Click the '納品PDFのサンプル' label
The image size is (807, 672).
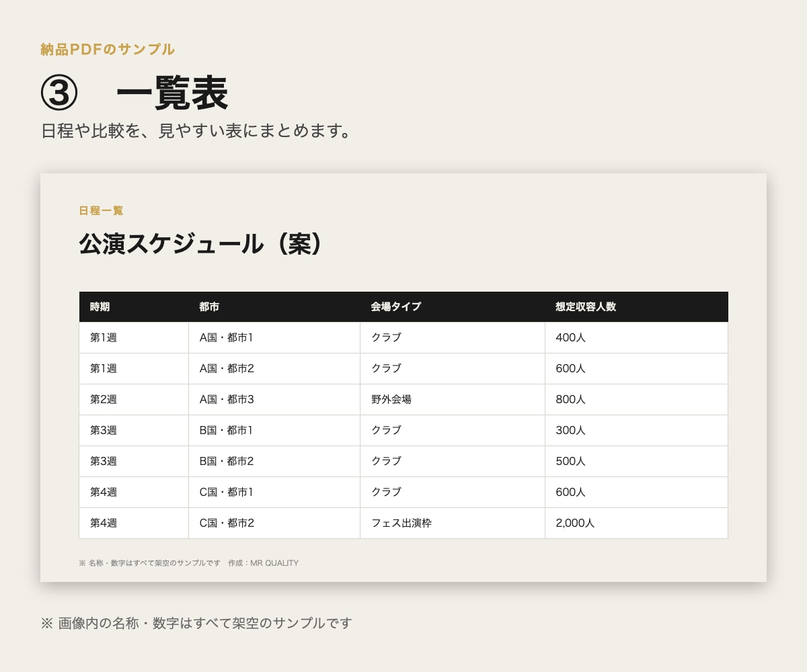point(108,49)
